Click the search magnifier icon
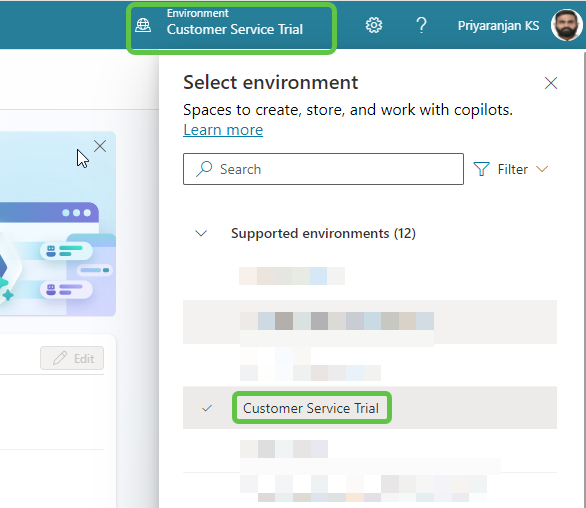This screenshot has height=508, width=586. coord(204,169)
